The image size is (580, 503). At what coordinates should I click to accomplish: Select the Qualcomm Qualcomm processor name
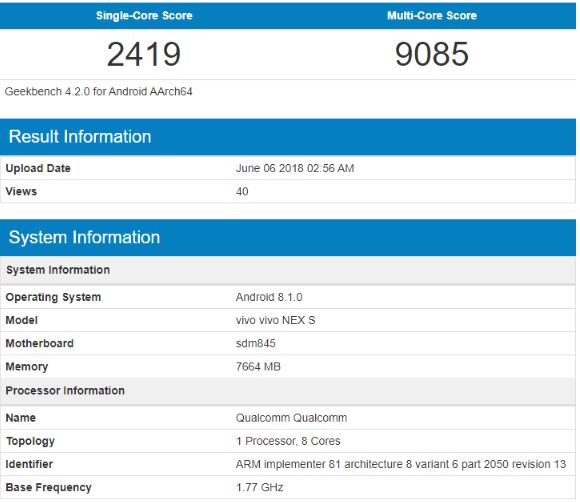pyautogui.click(x=291, y=418)
